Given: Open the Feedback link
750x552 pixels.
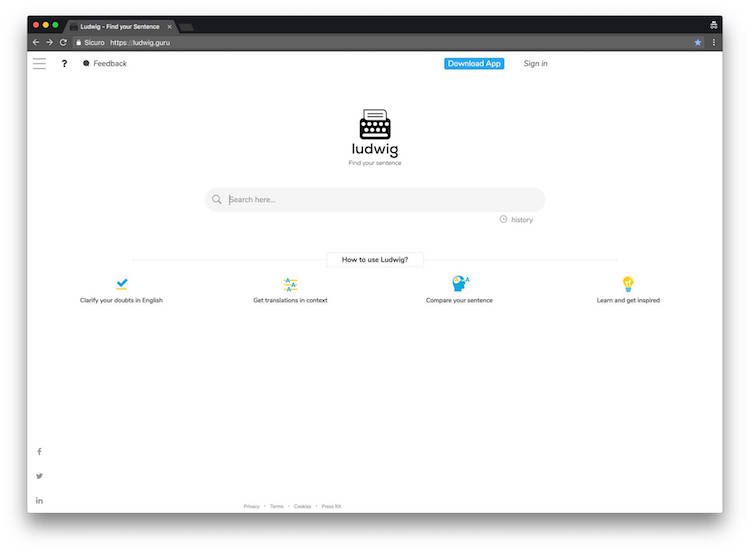Looking at the screenshot, I should [x=105, y=64].
